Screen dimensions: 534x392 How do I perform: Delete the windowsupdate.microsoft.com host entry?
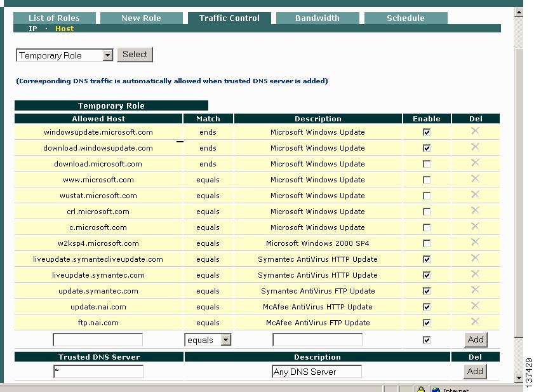click(x=475, y=132)
